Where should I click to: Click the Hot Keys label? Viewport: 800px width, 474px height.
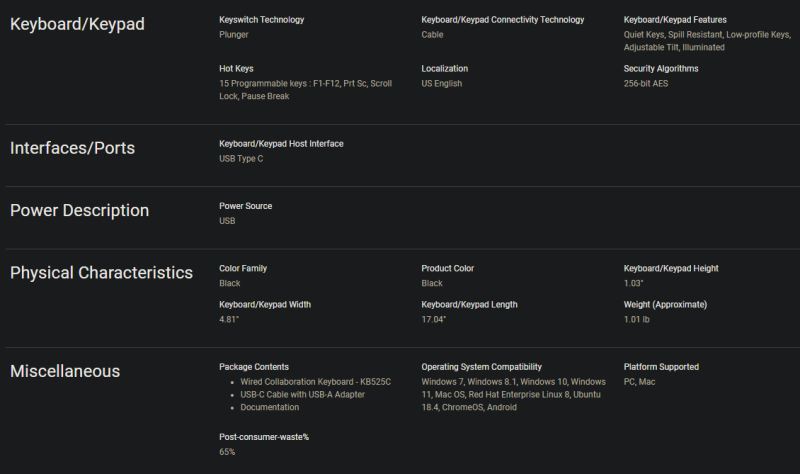coord(236,68)
